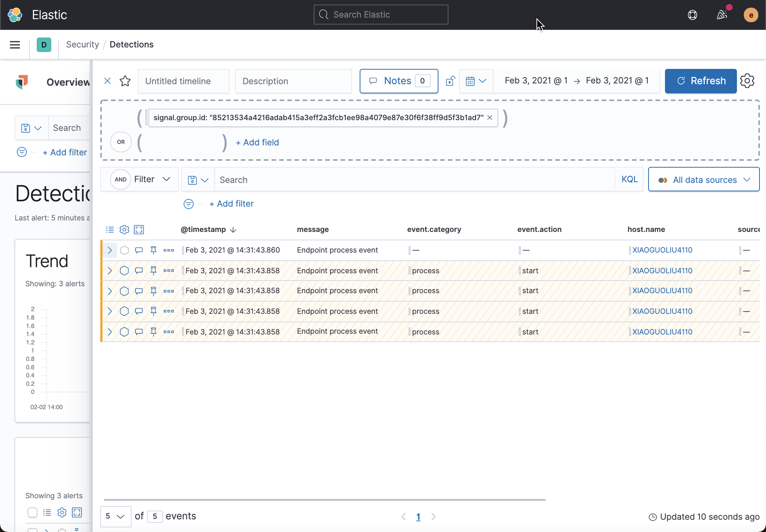Add a note to the first event row
Screen dimensions: 766x532
[139, 250]
